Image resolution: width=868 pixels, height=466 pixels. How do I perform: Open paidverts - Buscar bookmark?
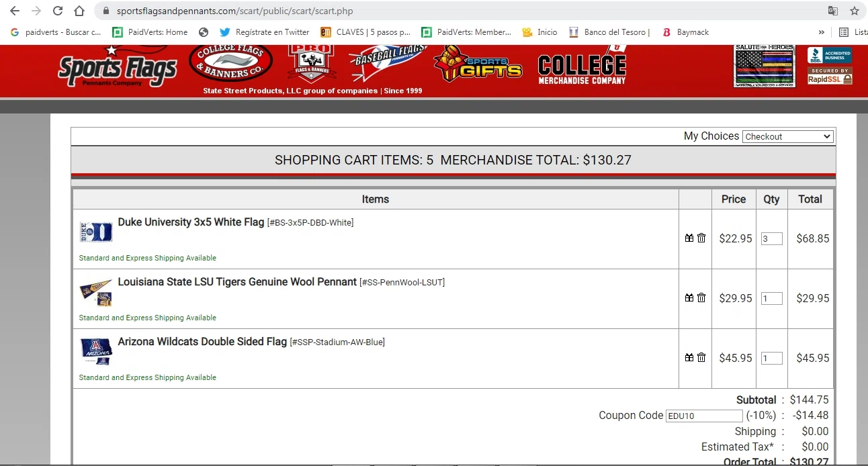pos(56,32)
